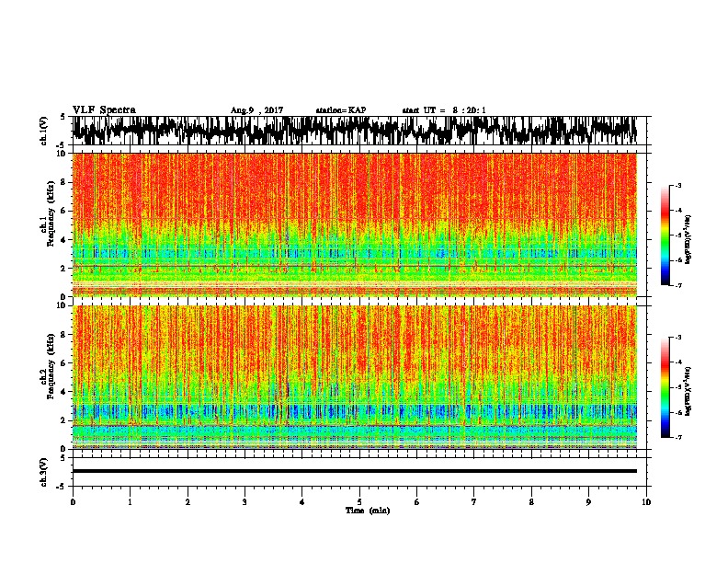Click the ch.2 spectrogram color scale bar
The image size is (728, 563).
tap(665, 387)
